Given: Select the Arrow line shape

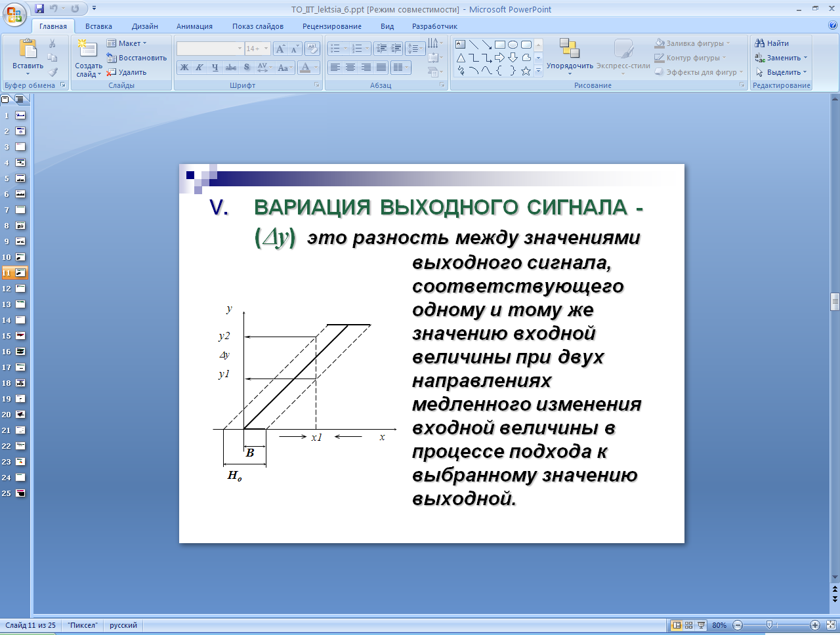Looking at the screenshot, I should (x=487, y=45).
